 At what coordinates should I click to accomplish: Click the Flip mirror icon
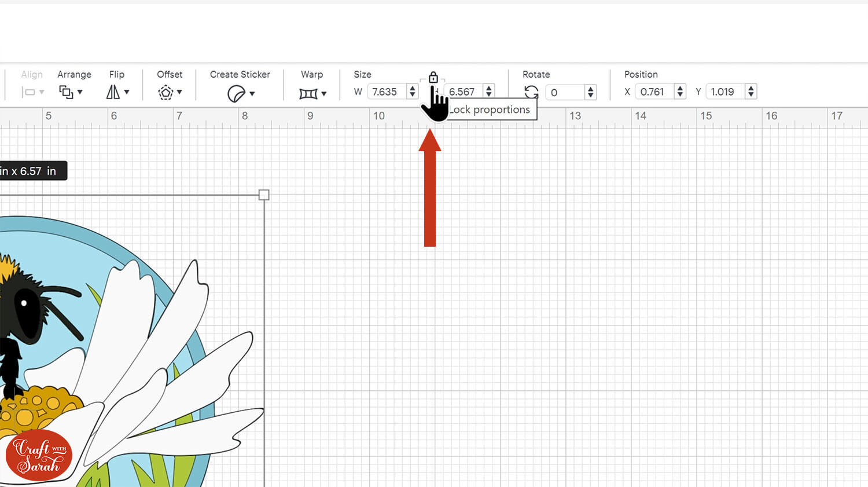[113, 92]
